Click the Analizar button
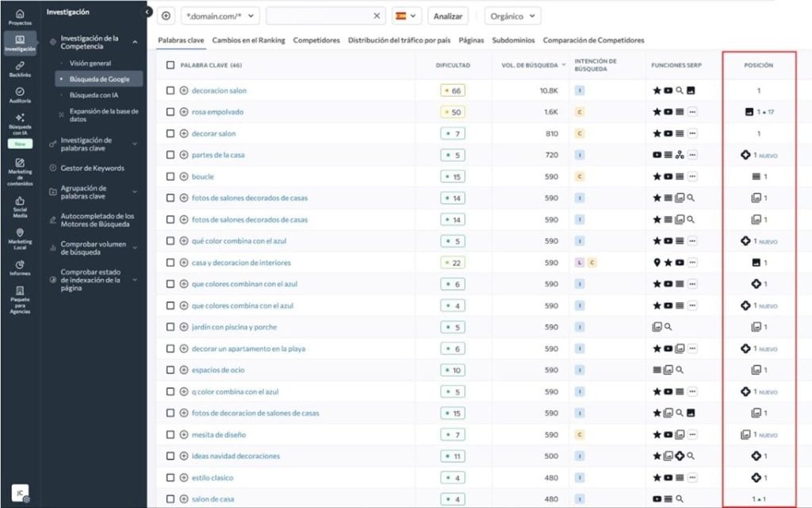The height and width of the screenshot is (508, 812). coord(450,15)
